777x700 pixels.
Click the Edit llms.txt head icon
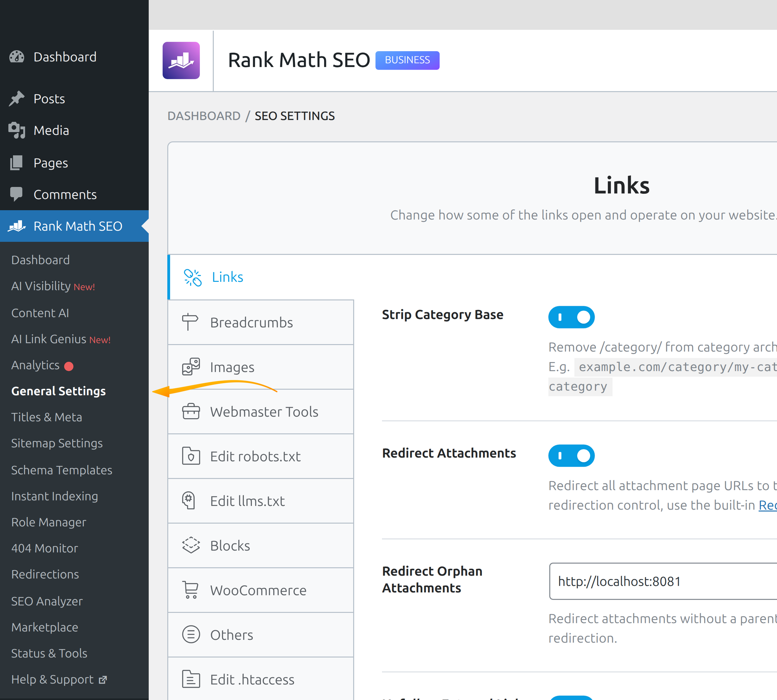189,501
